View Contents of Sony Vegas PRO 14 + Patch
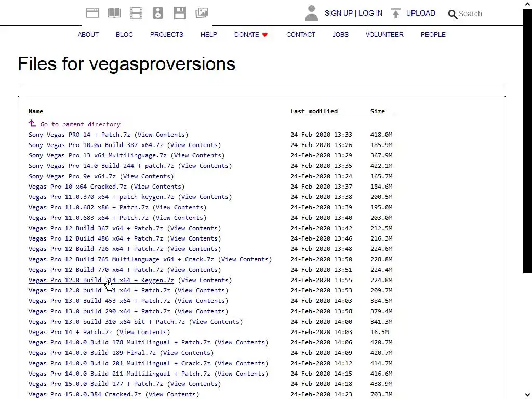The width and height of the screenshot is (532, 399). coord(161,135)
